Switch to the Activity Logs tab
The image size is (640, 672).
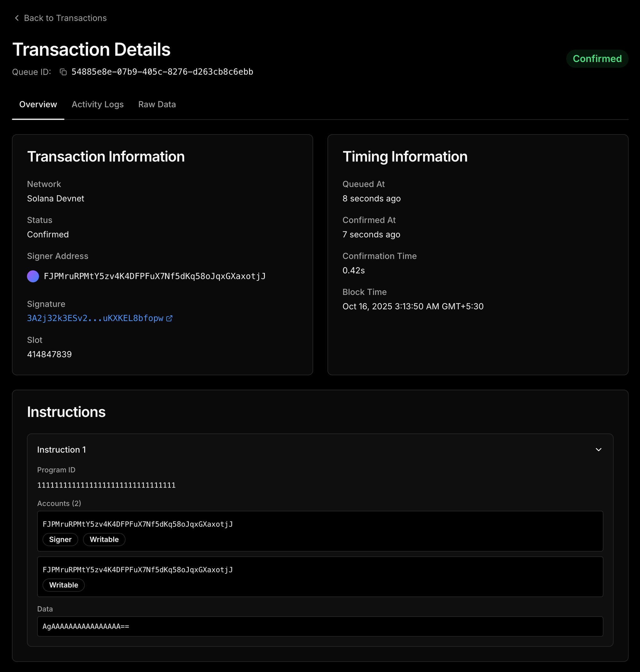tap(98, 104)
